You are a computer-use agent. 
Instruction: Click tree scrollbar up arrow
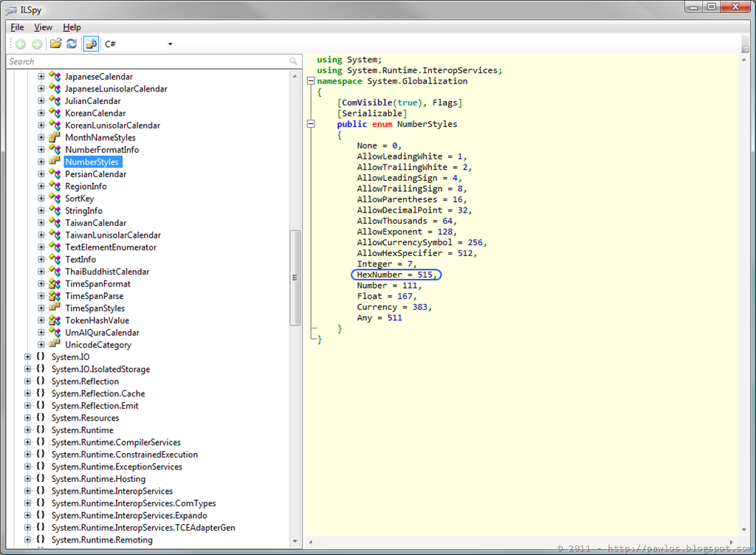[295, 76]
